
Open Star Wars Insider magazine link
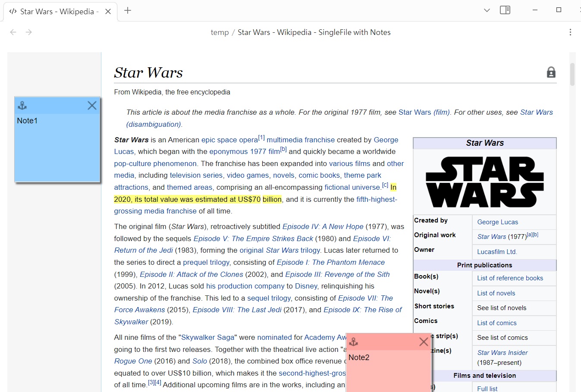pos(502,353)
